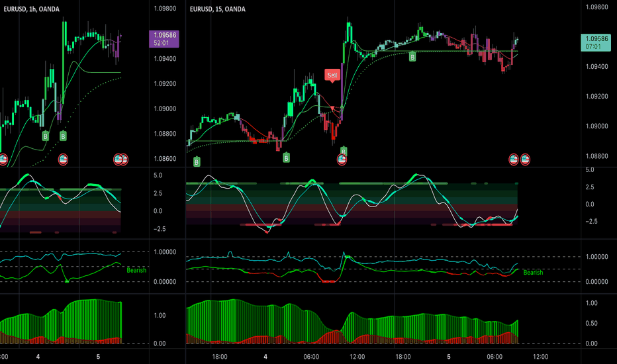Click date 5 on the 1h time axis
617x364 pixels.
coord(98,357)
